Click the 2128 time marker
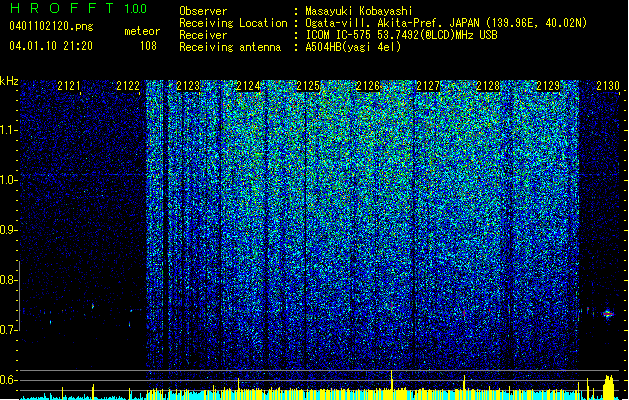Screen dimensions: 629x400 488,86
